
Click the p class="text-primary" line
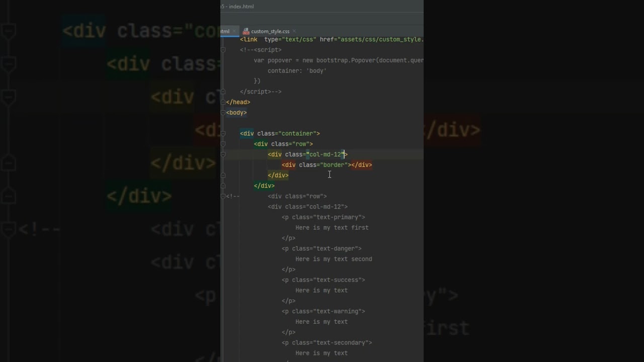pyautogui.click(x=323, y=217)
